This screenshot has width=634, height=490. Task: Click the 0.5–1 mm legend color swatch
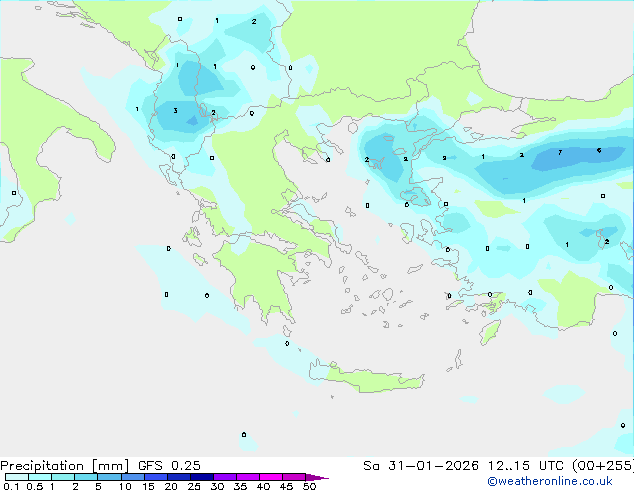click(x=40, y=477)
